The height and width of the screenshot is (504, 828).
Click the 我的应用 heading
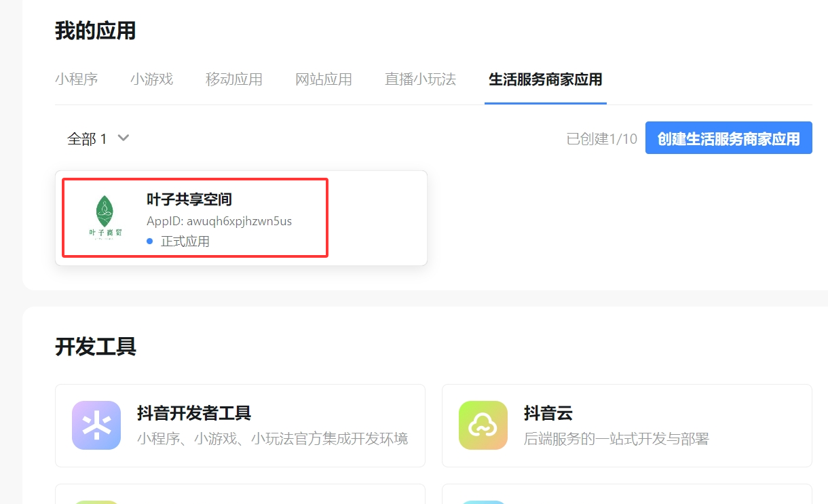tap(95, 31)
